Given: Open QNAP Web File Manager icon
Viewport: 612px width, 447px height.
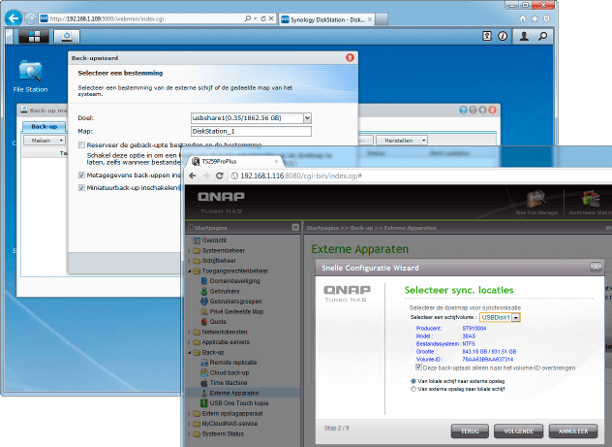Looking at the screenshot, I should tap(537, 203).
